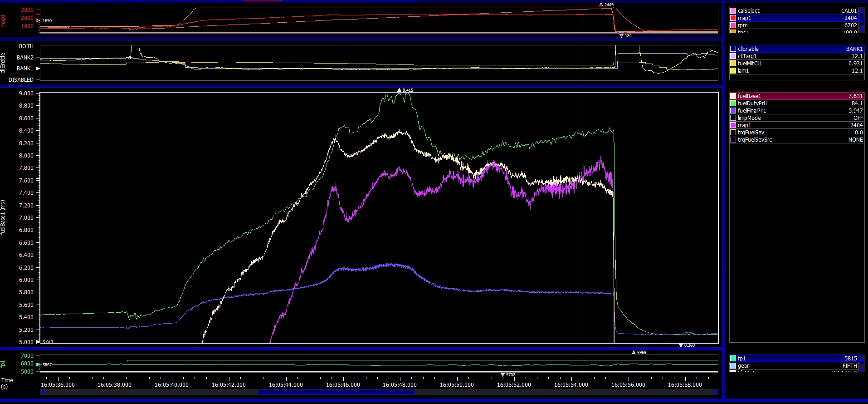This screenshot has height=404, width=868.
Task: Click the blue thumb of time scrollbar
Action: [x=336, y=392]
